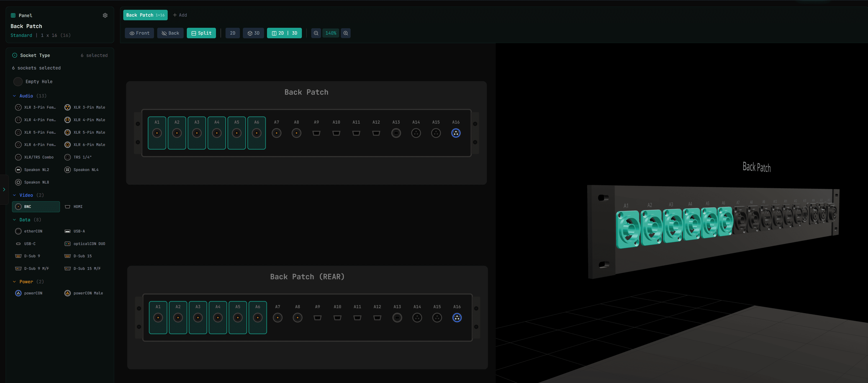Select XLR 3-Pin Male socket type

pyautogui.click(x=85, y=107)
